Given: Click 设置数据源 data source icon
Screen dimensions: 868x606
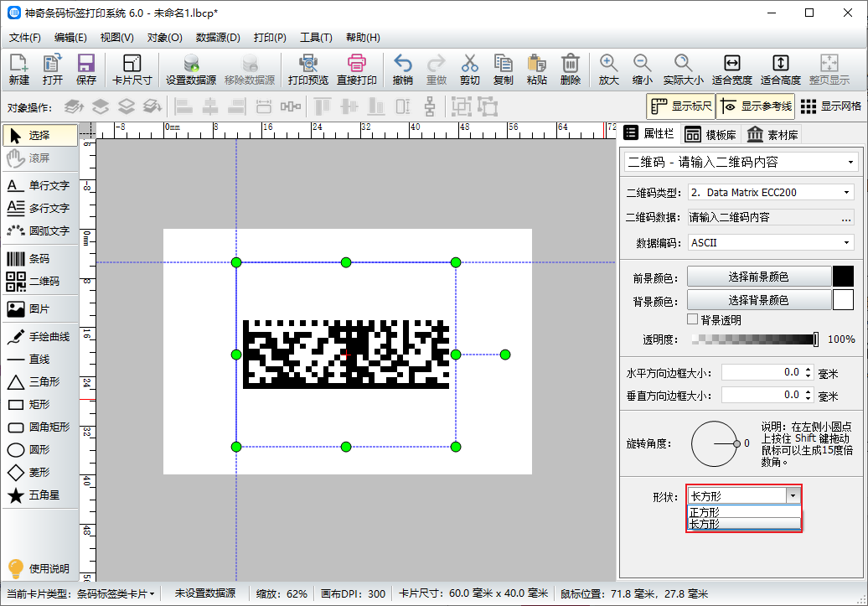Looking at the screenshot, I should pos(191,70).
